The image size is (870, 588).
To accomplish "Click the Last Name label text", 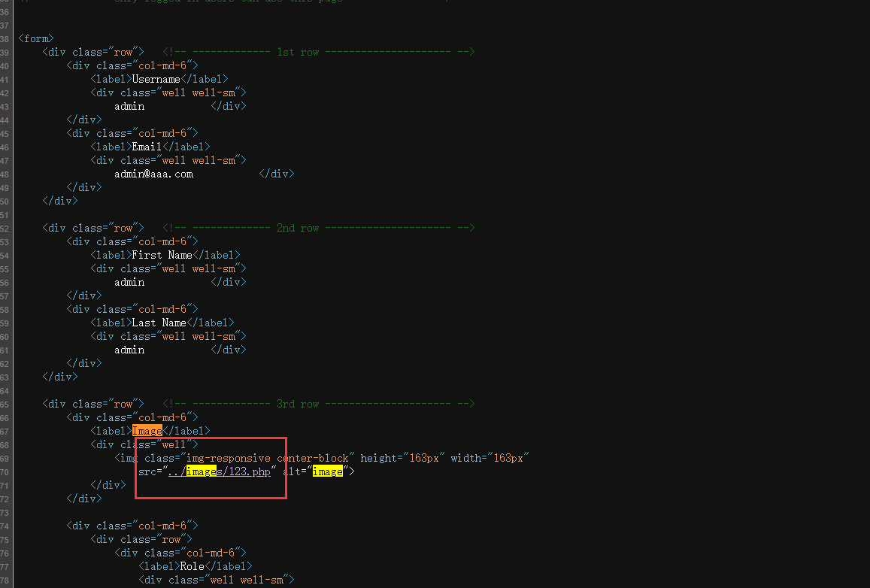I will 159,323.
